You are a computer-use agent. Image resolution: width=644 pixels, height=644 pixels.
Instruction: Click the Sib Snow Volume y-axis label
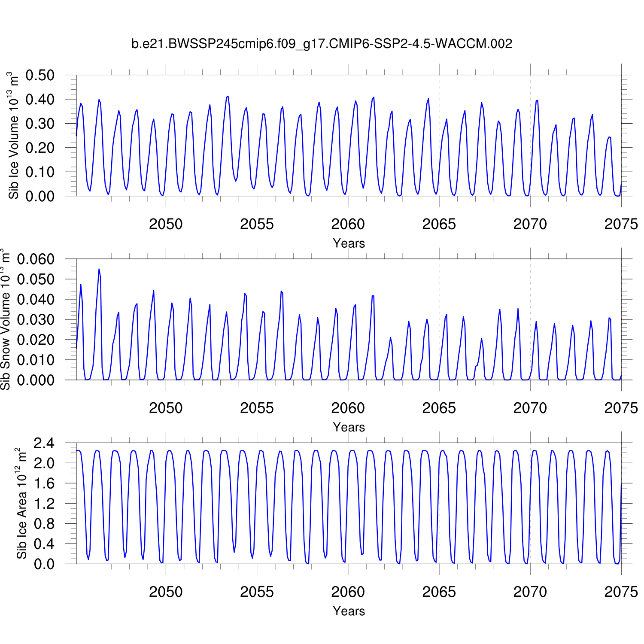point(5,319)
